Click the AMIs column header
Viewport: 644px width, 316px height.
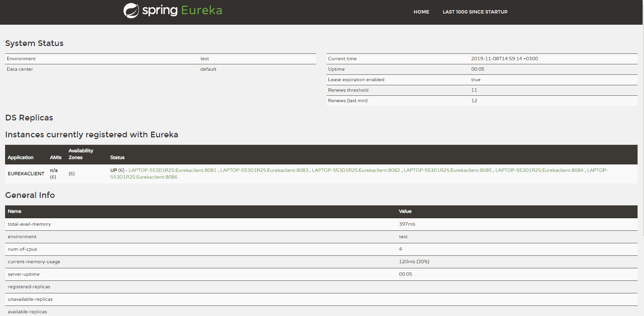tap(56, 157)
